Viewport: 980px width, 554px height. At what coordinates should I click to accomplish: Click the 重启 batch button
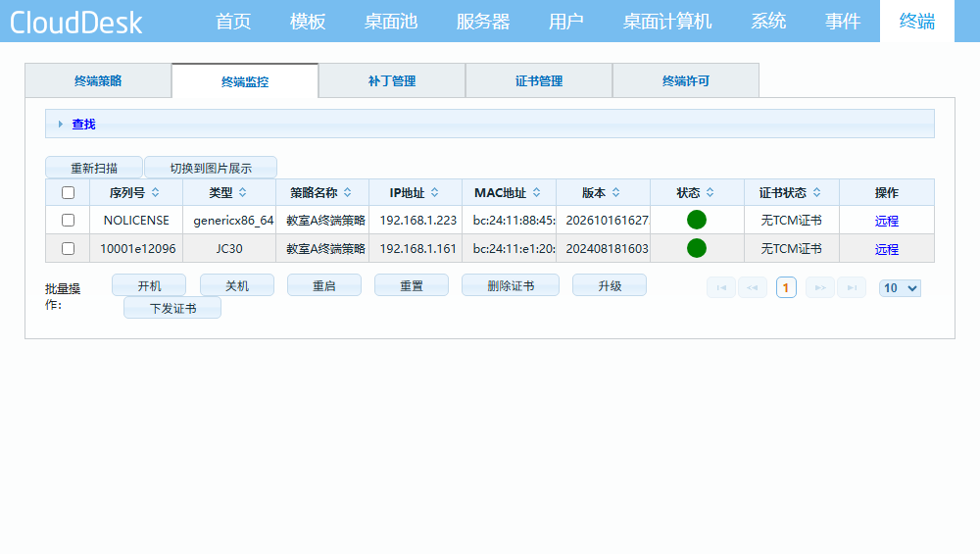point(323,285)
